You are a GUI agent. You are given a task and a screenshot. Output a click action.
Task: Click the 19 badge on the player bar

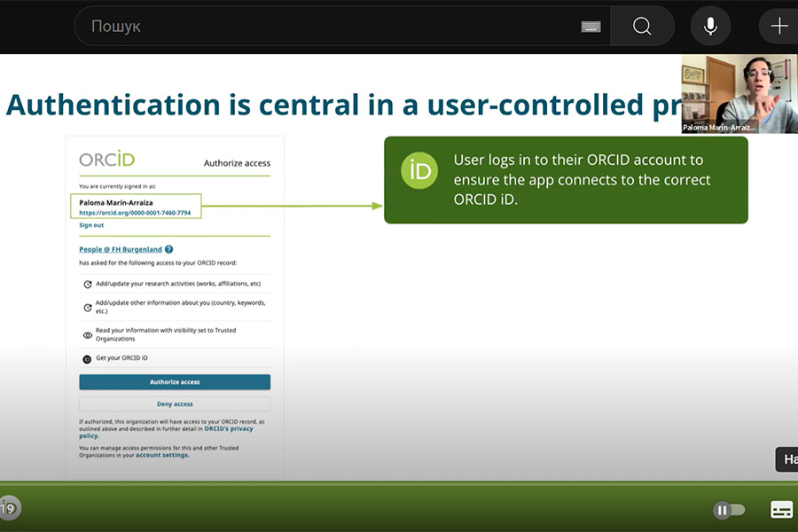(x=9, y=508)
